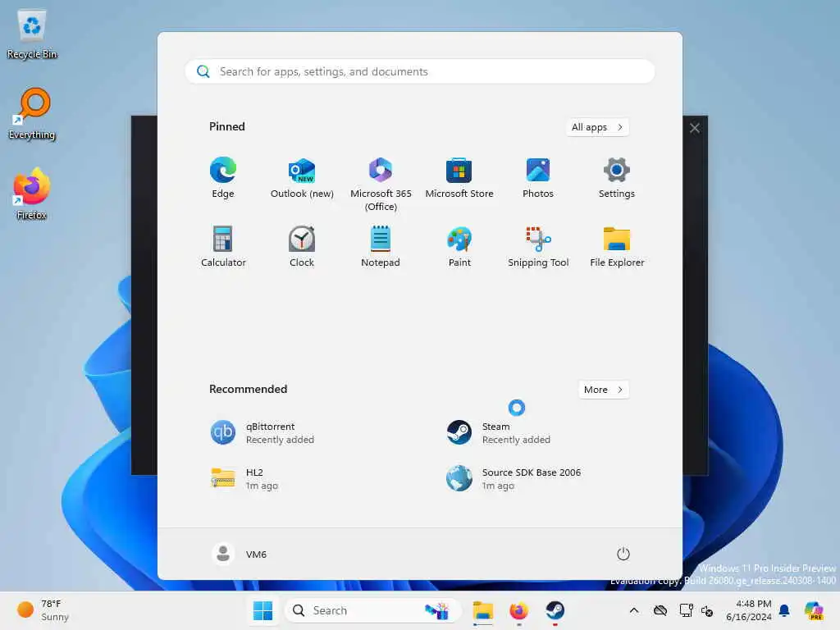Open notifications bell icon
The width and height of the screenshot is (840, 630).
point(784,610)
